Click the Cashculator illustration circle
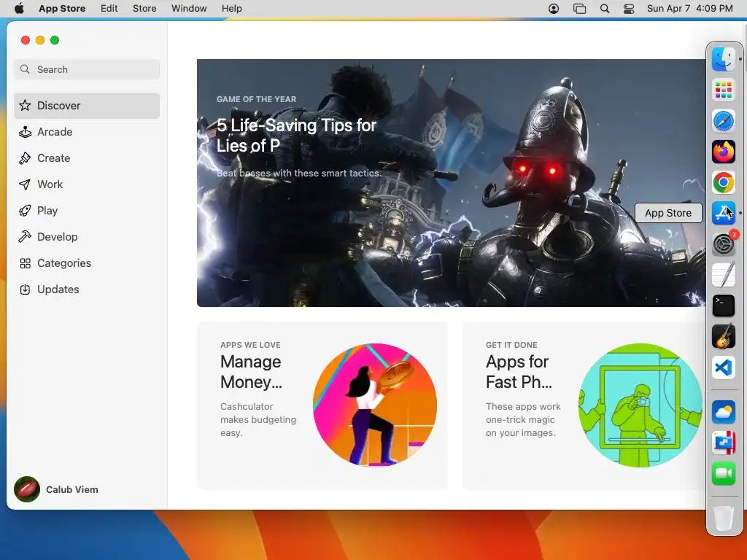 pos(375,405)
